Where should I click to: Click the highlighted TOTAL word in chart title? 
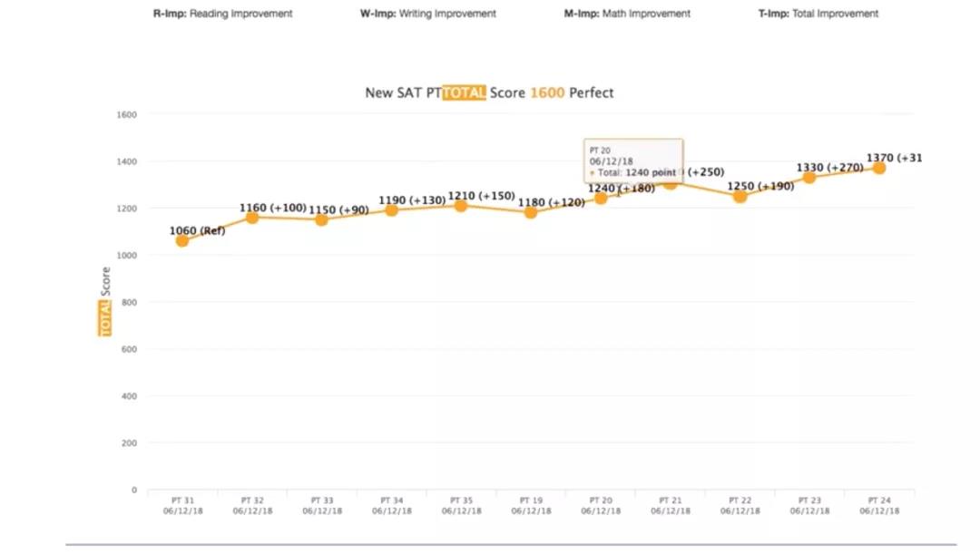point(464,92)
